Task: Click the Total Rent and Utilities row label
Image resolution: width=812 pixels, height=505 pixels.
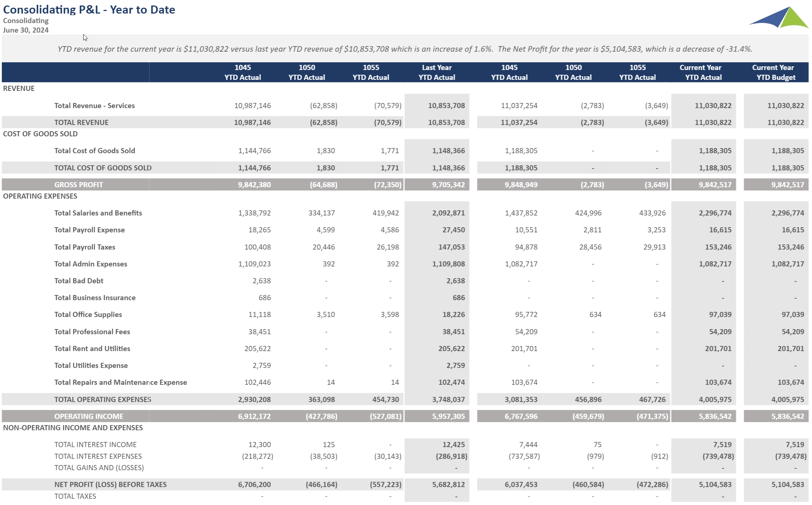Action: [92, 349]
